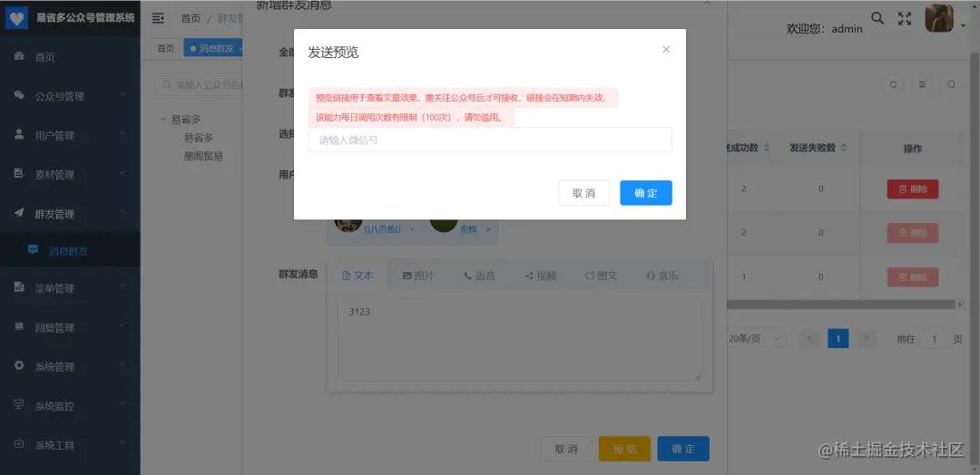The height and width of the screenshot is (475, 980).
Task: Switch to the 图文 message tab
Action: pyautogui.click(x=601, y=276)
